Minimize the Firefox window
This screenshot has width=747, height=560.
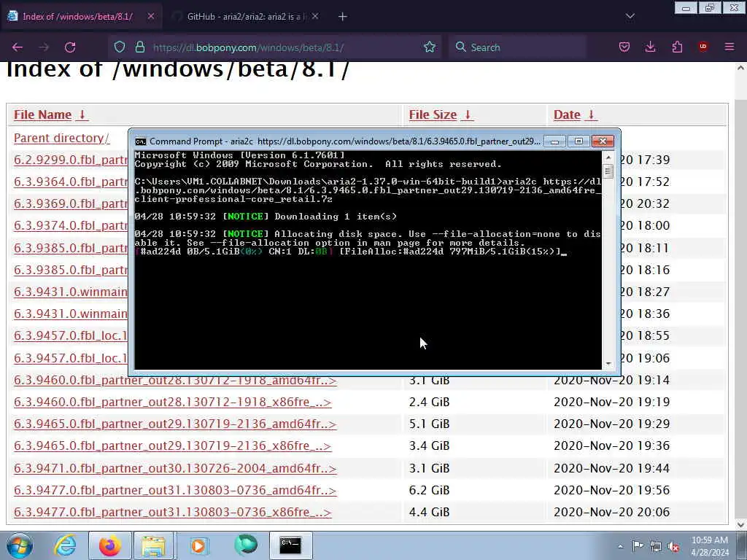[686, 8]
